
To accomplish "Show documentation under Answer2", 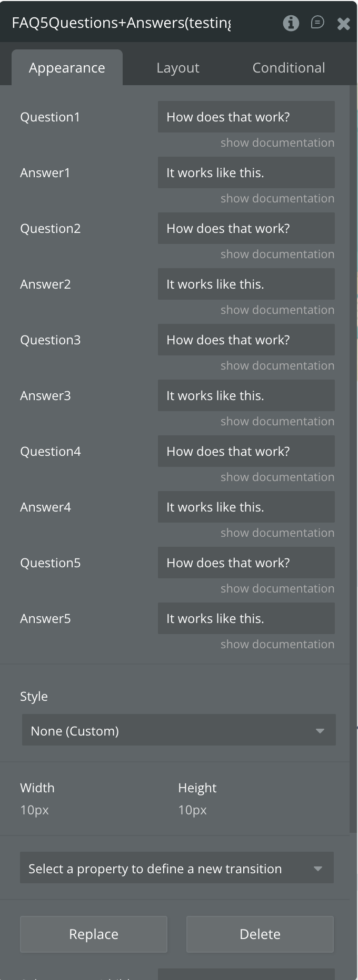I will click(277, 310).
